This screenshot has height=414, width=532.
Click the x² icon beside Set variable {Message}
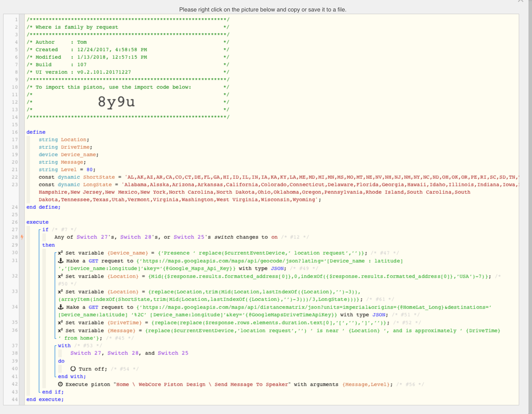tap(60, 330)
